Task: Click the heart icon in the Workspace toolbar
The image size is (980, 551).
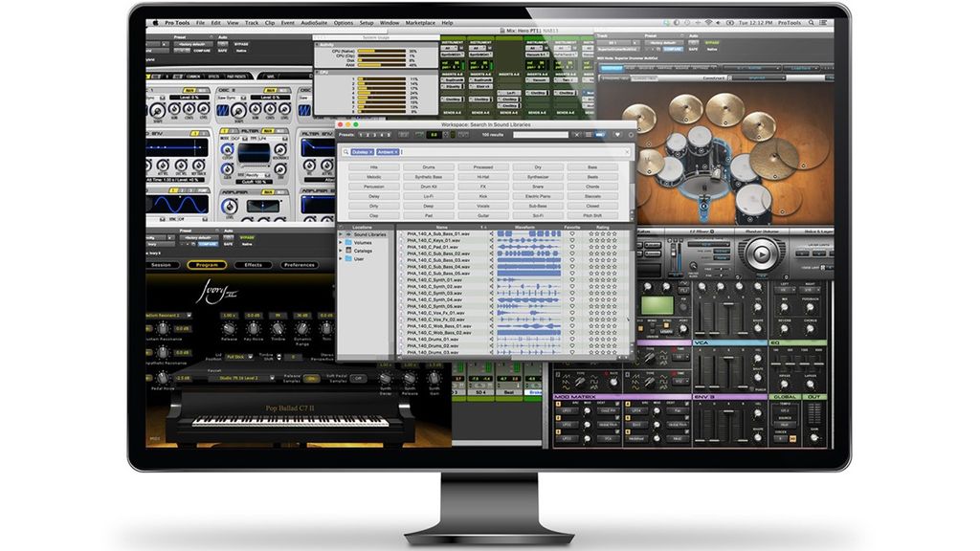Action: (616, 135)
